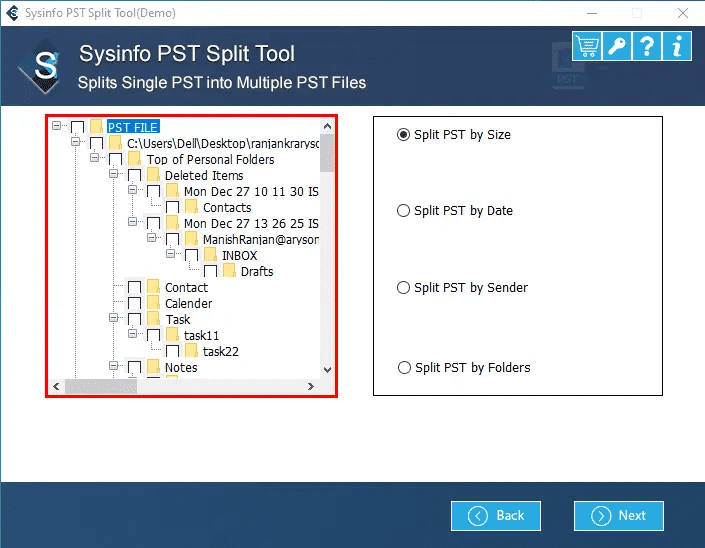705x548 pixels.
Task: Collapse the Task node
Action: point(113,318)
